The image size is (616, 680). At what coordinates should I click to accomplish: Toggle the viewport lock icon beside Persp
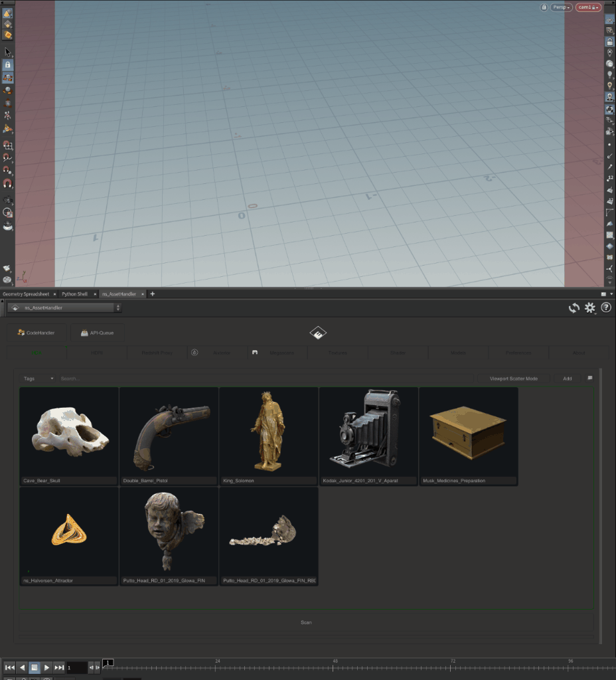point(544,7)
